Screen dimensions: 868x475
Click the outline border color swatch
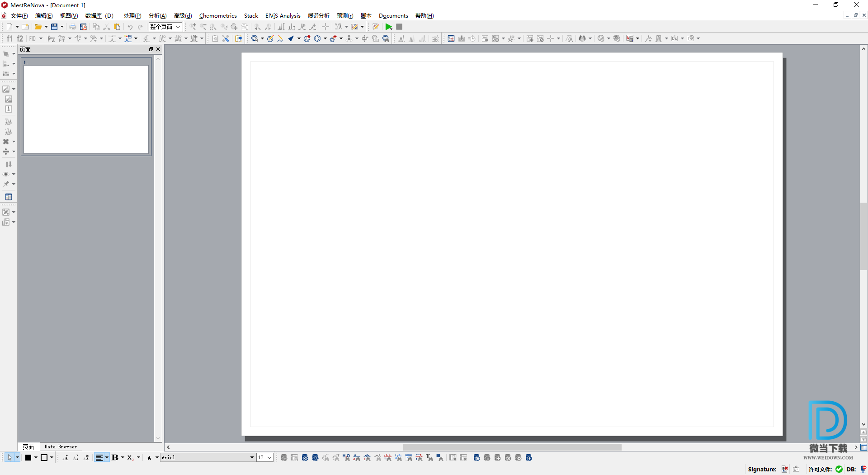44,457
